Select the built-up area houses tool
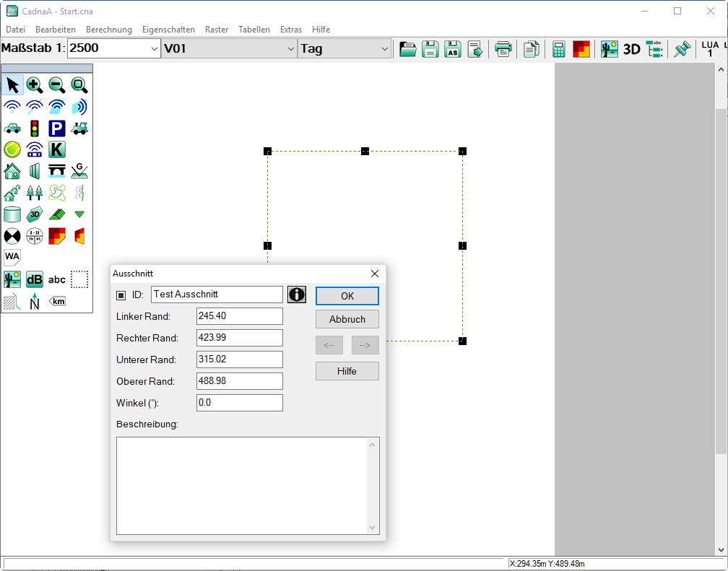 coord(12,193)
